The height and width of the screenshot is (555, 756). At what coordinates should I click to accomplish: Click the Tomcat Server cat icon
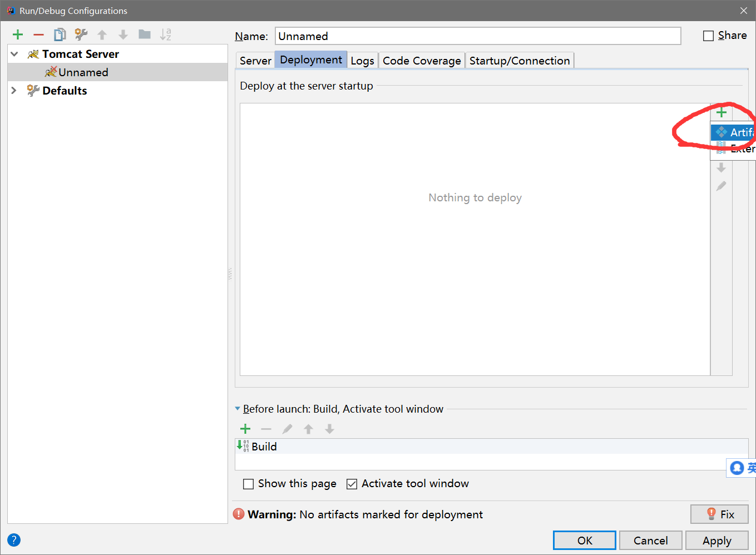tap(33, 54)
